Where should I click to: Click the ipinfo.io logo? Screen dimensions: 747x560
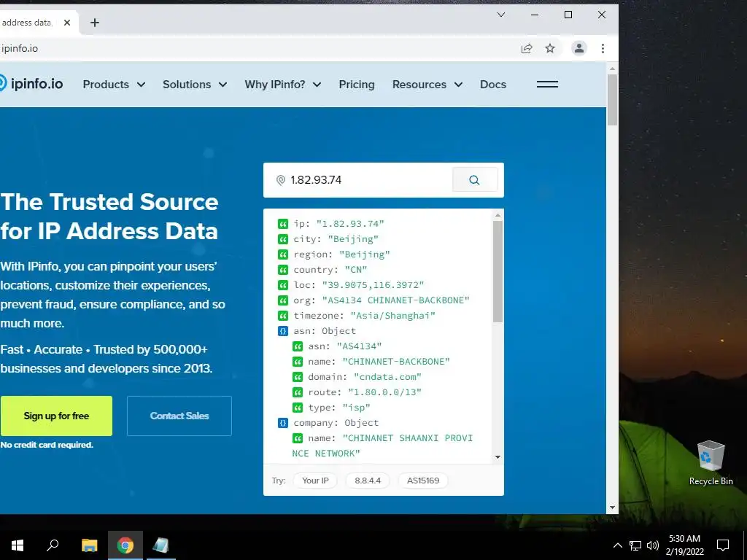click(x=31, y=84)
